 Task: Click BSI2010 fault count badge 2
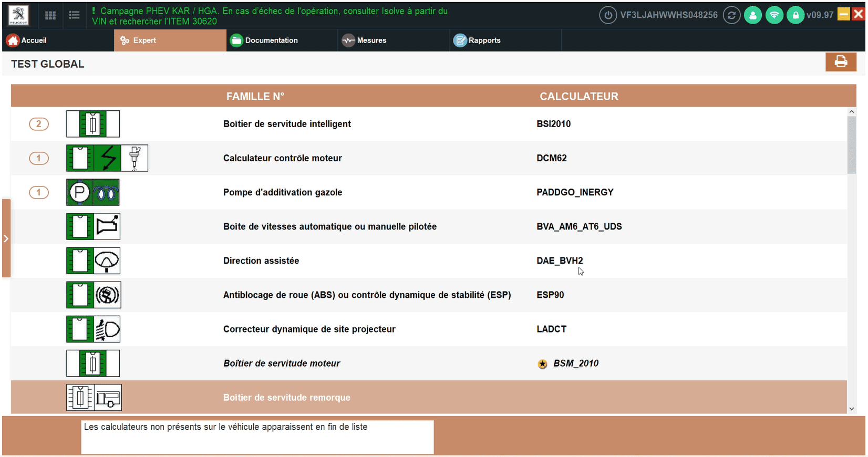pos(39,124)
